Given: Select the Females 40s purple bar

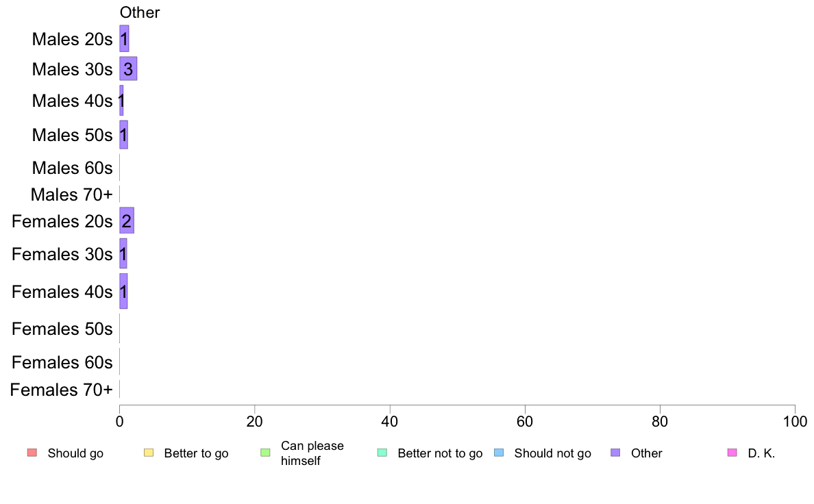Looking at the screenshot, I should click(123, 291).
